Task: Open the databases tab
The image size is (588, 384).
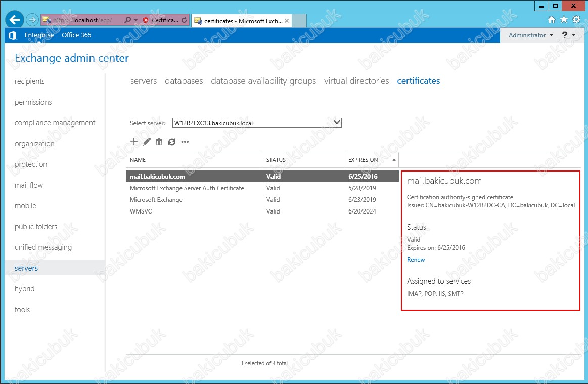Action: click(184, 81)
